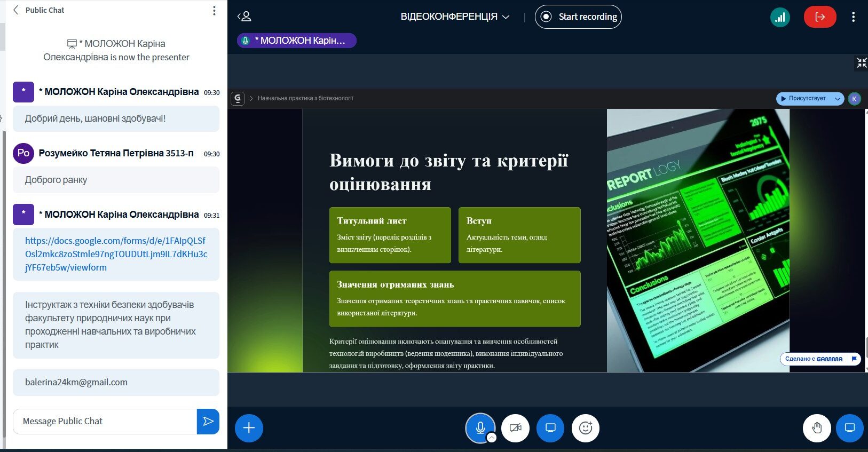The image size is (868, 452).
Task: Check the connection status signal icon
Action: pos(780,17)
